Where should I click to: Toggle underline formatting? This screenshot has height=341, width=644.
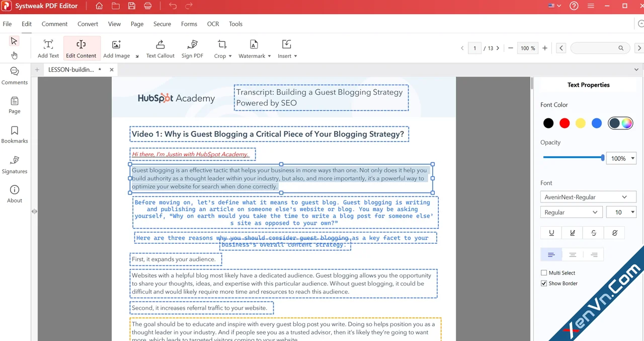coord(551,233)
